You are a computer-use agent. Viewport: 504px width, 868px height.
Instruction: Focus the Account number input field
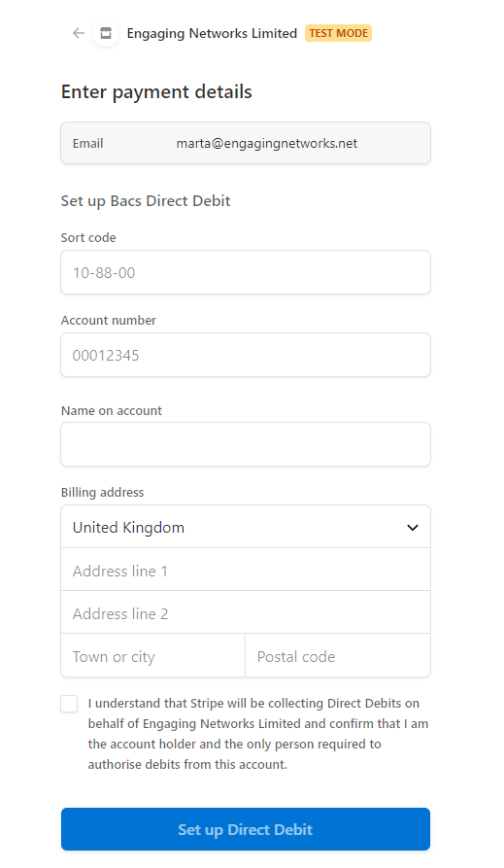246,355
